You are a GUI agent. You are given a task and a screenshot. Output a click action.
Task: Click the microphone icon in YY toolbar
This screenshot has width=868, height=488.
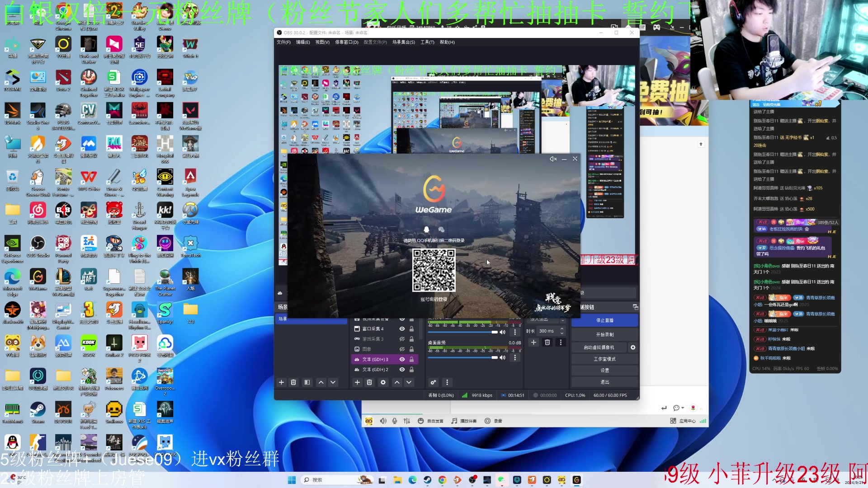(395, 421)
